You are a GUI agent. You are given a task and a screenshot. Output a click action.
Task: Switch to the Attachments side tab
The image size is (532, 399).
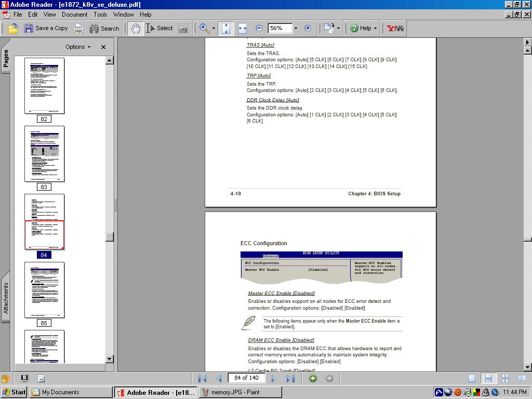tap(6, 298)
